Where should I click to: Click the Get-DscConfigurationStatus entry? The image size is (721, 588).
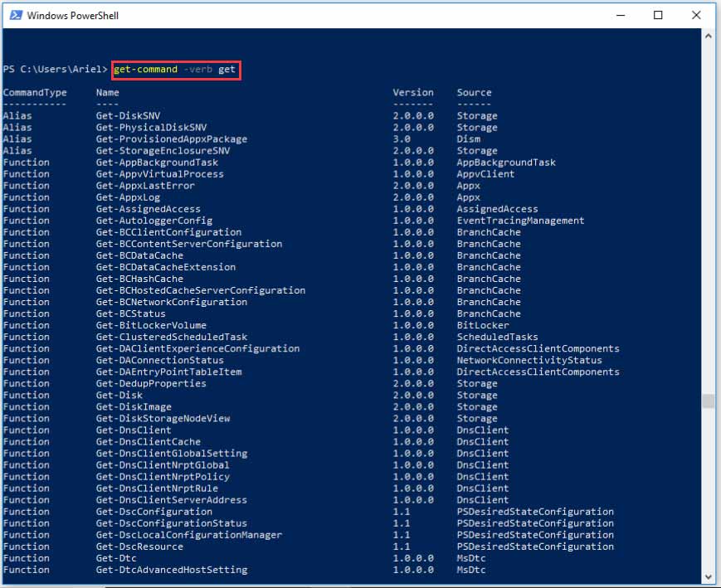pyautogui.click(x=172, y=523)
